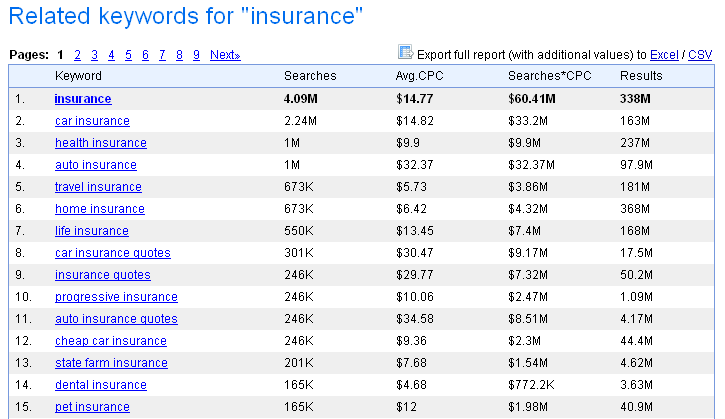View the 'car insurance quotes' keyword
The image size is (725, 419).
(x=113, y=253)
